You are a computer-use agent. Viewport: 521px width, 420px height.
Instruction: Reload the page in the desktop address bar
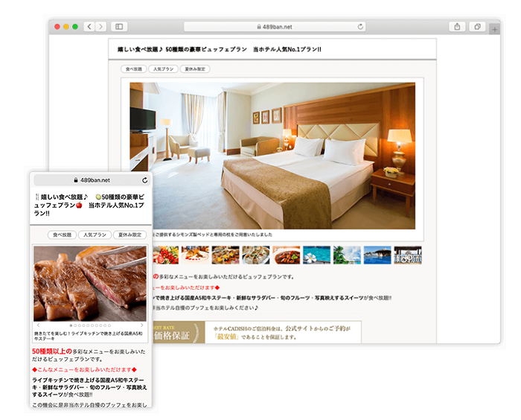pyautogui.click(x=360, y=27)
